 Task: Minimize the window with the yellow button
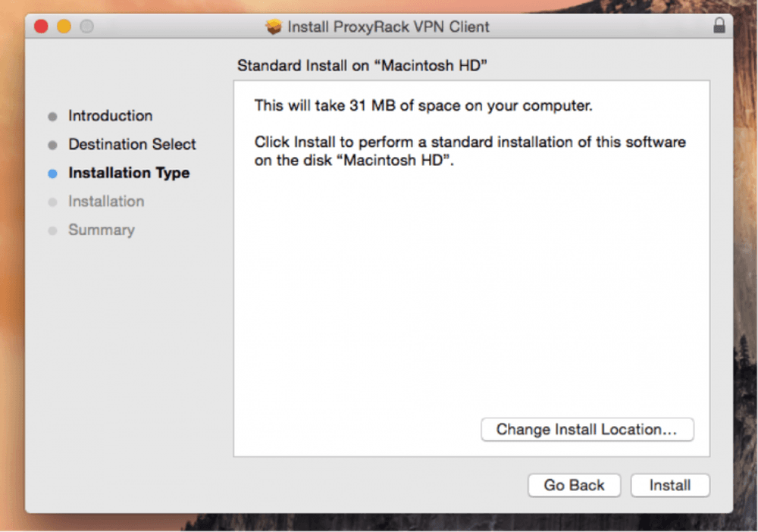(x=64, y=26)
